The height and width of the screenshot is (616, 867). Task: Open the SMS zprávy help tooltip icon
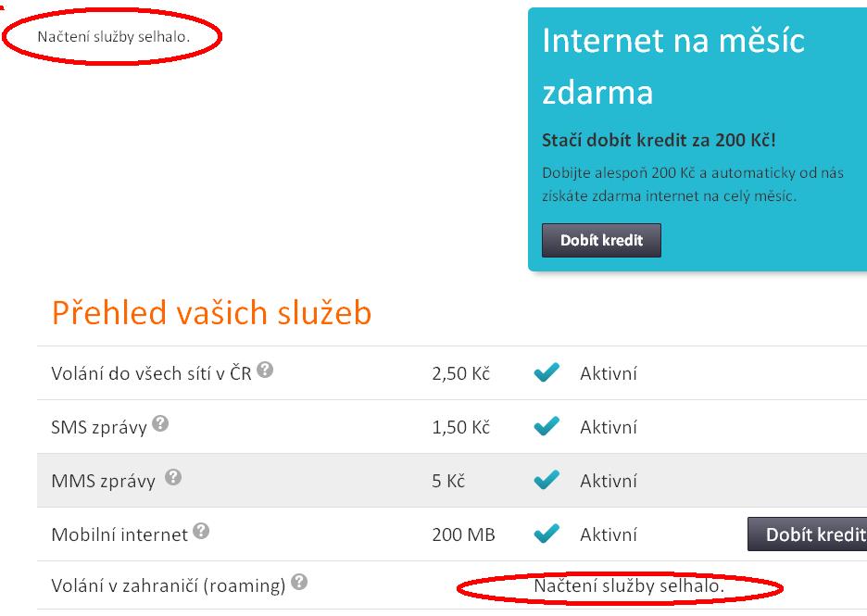(x=160, y=424)
